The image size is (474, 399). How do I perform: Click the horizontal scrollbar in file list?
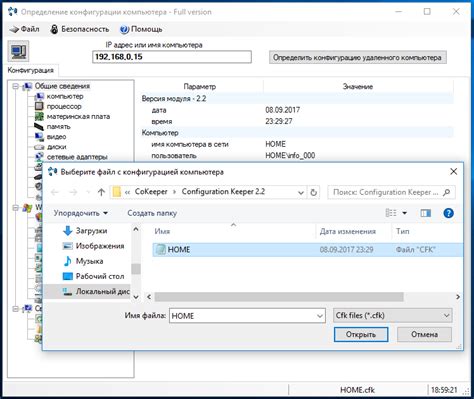(279, 297)
